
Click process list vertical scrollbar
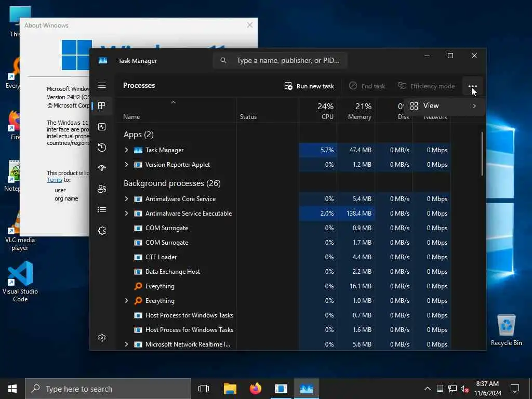(x=482, y=154)
